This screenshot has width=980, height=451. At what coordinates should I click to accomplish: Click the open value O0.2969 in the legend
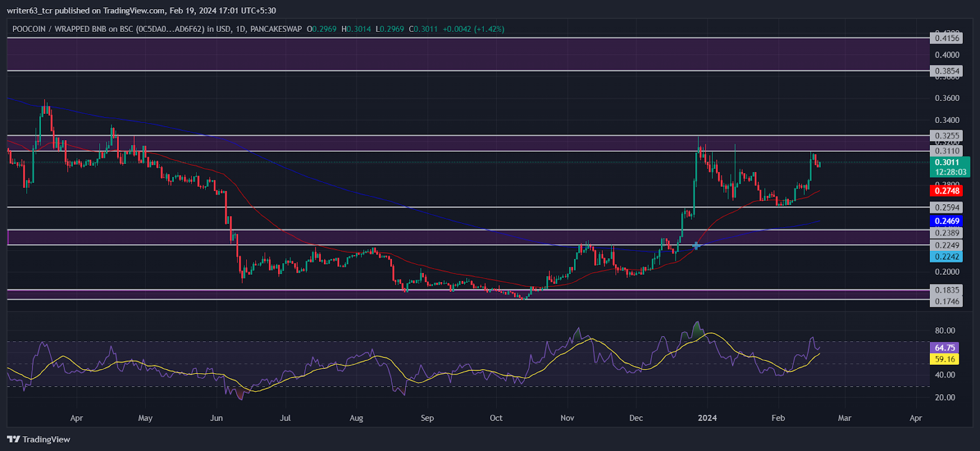[x=322, y=29]
